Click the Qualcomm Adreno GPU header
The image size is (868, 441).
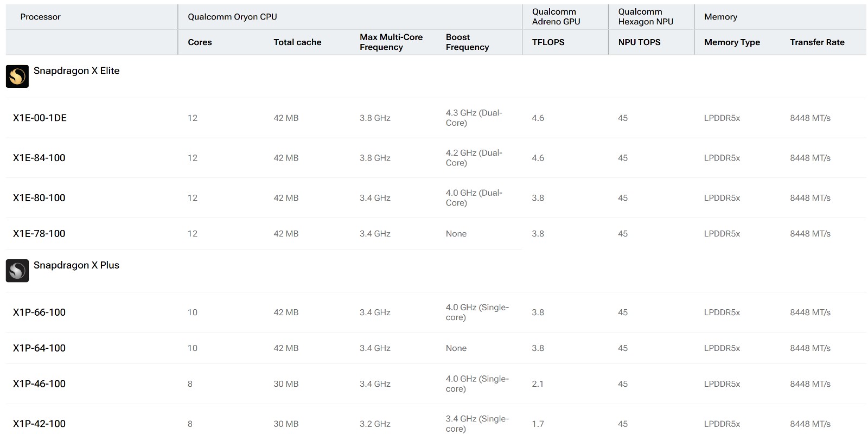556,17
